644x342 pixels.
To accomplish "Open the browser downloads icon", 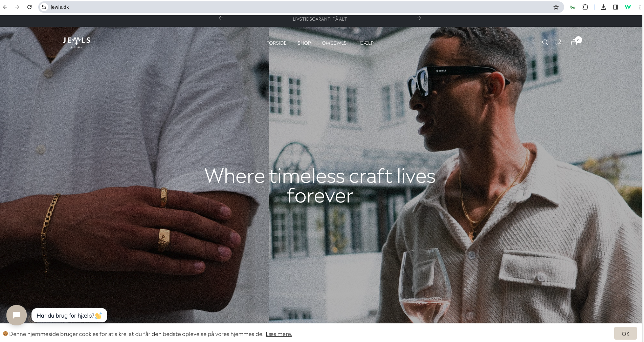I will [603, 7].
